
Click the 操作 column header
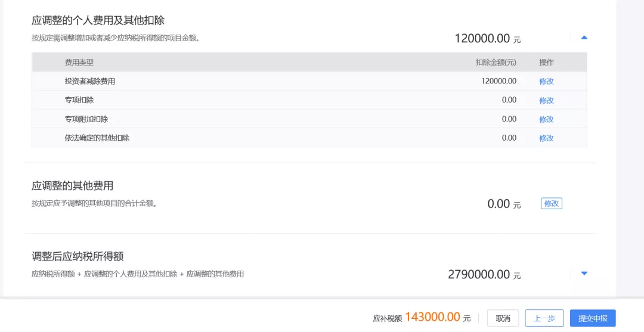click(x=546, y=63)
